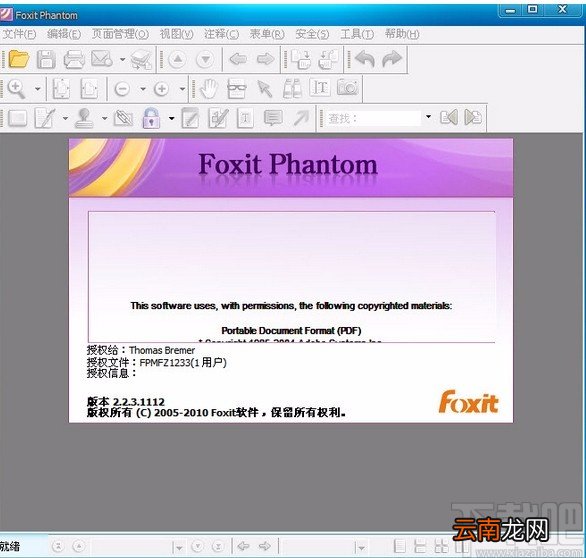Click the search find input field

(374, 118)
